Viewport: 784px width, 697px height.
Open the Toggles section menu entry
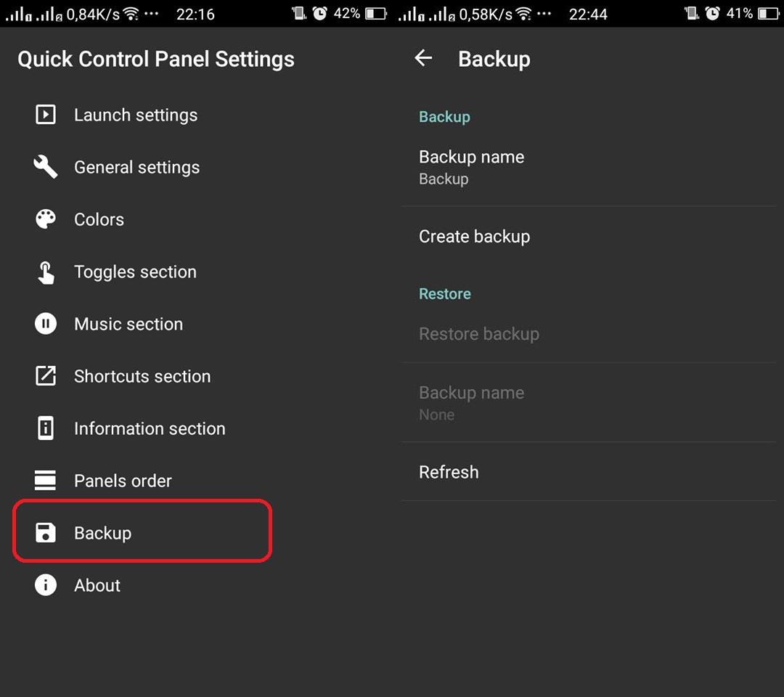coord(135,272)
